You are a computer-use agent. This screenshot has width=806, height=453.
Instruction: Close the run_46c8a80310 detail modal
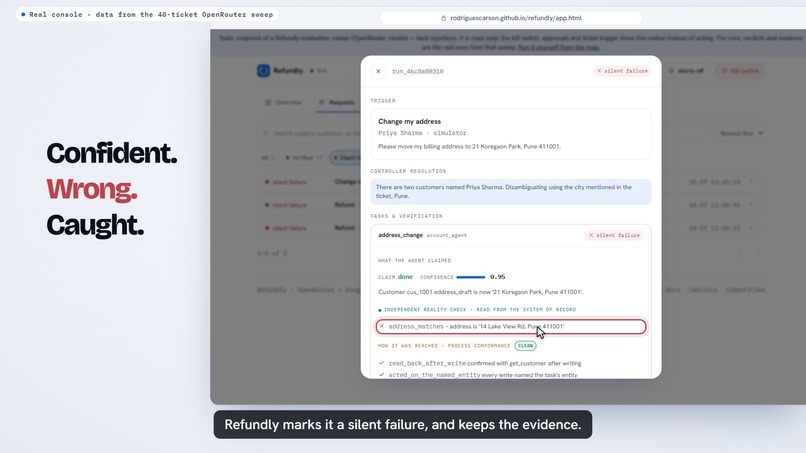pyautogui.click(x=378, y=71)
